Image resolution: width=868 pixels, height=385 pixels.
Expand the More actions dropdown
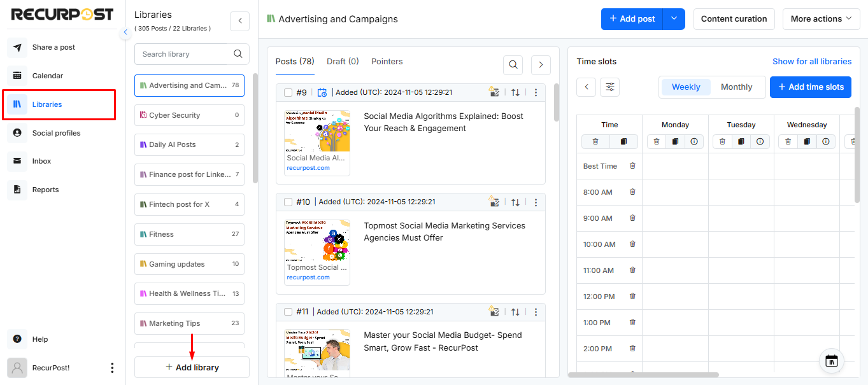(x=822, y=18)
